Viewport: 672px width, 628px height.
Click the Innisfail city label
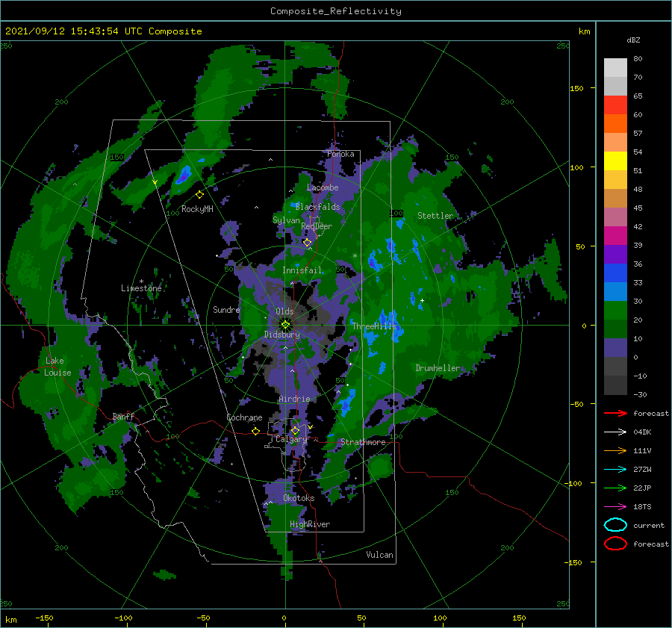[x=302, y=270]
